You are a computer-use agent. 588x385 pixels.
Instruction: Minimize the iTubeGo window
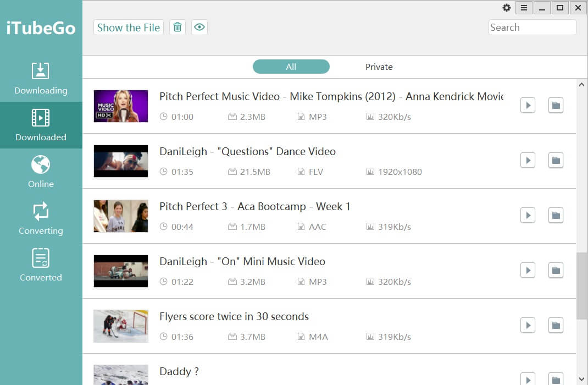pyautogui.click(x=542, y=8)
